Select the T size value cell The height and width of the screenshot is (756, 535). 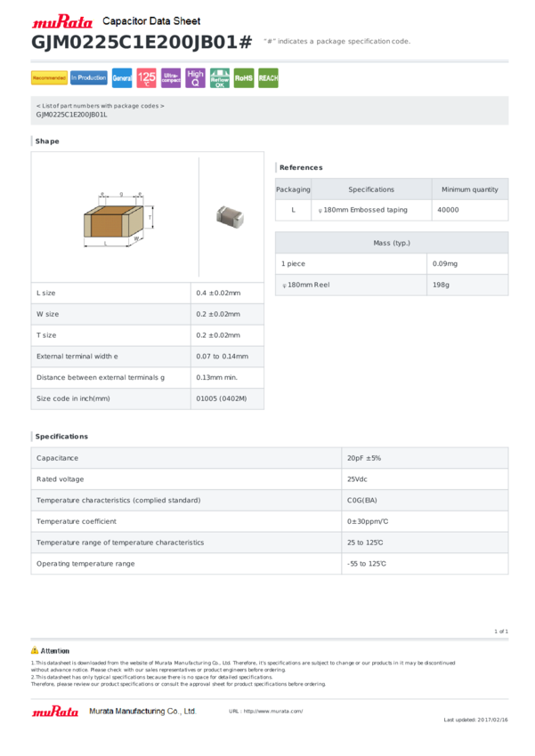[x=227, y=335]
